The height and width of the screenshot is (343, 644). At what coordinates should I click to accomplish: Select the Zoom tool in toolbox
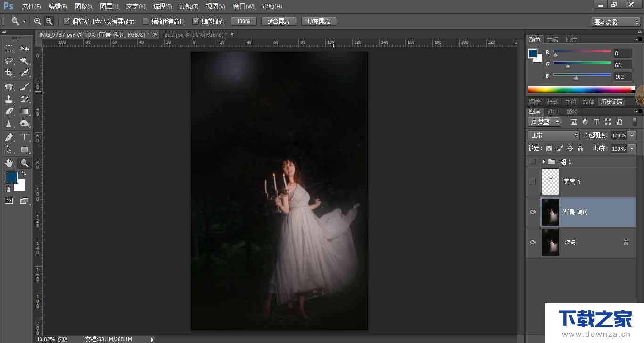[x=25, y=163]
